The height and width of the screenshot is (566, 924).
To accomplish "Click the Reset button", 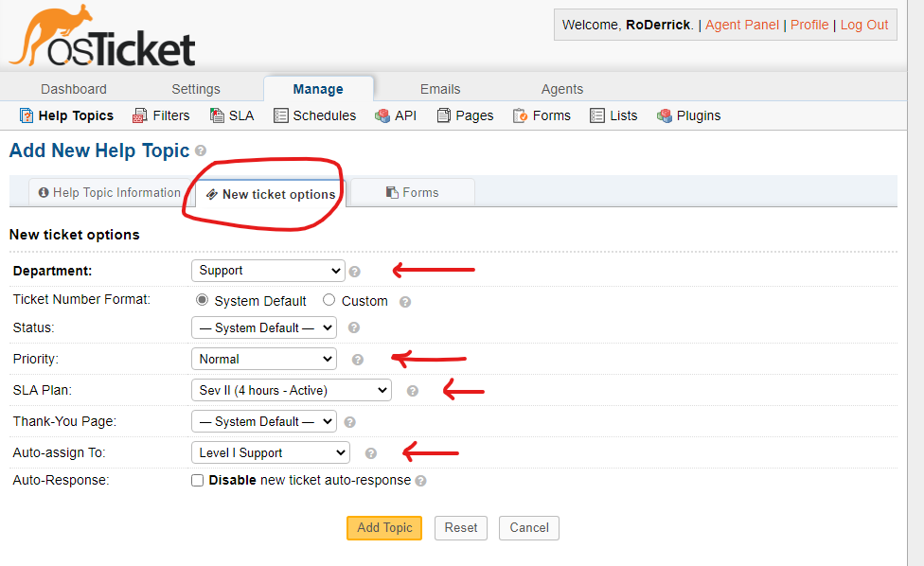I will tap(461, 528).
